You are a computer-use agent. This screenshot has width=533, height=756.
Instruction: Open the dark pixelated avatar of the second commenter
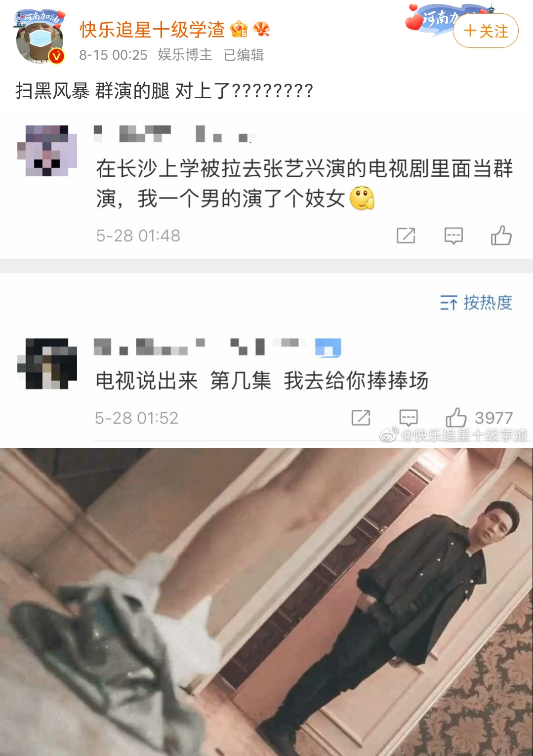47,363
